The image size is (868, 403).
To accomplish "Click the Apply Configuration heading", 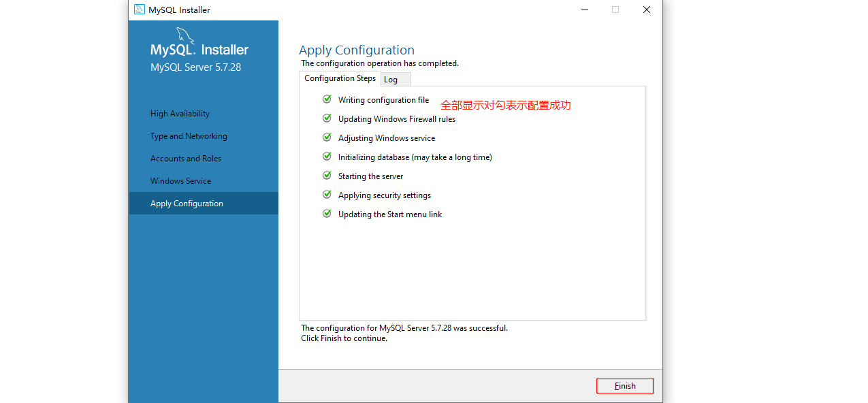I will point(357,50).
